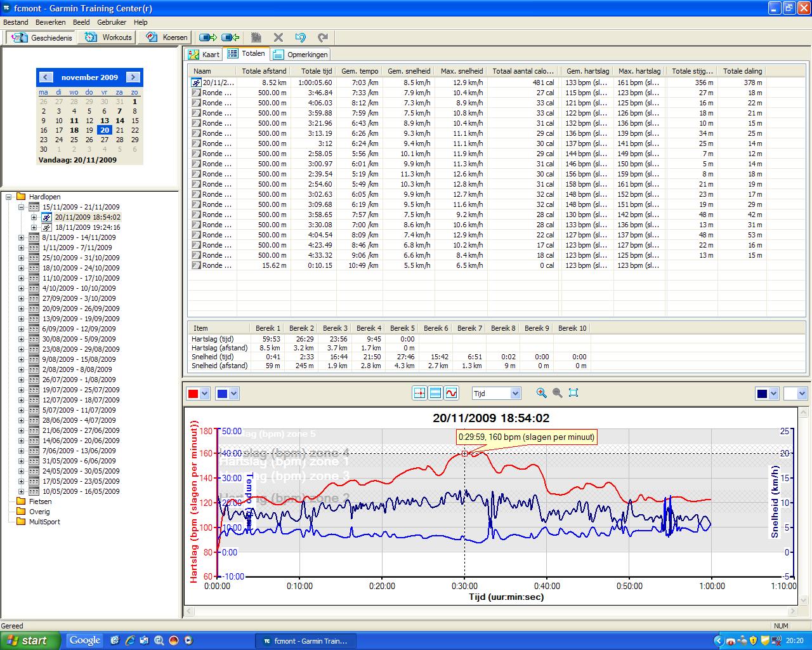Click the dark navy color swatch above graph
812x650 pixels.
(x=762, y=394)
